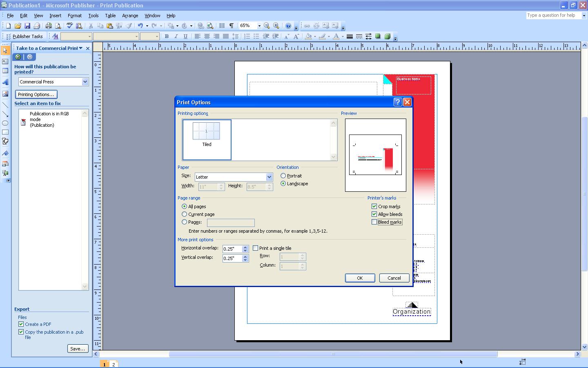The image size is (588, 368).
Task: Open the Arrange menu
Action: pyautogui.click(x=130, y=16)
